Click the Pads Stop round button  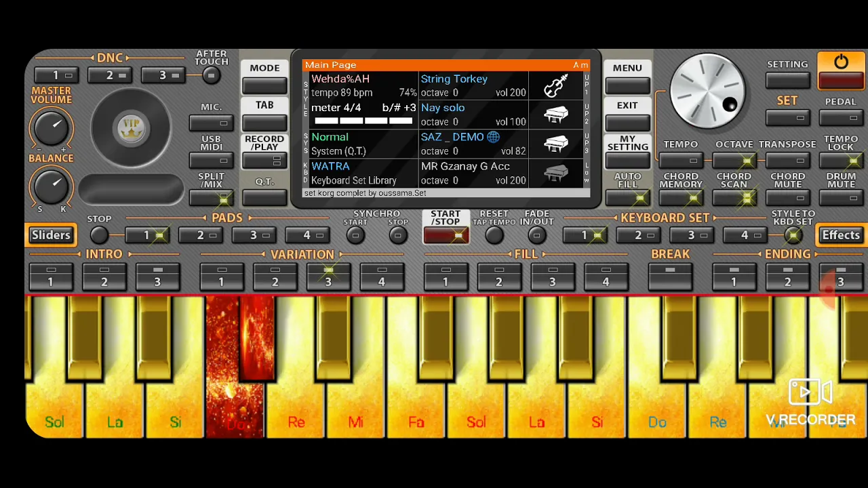[x=99, y=235]
